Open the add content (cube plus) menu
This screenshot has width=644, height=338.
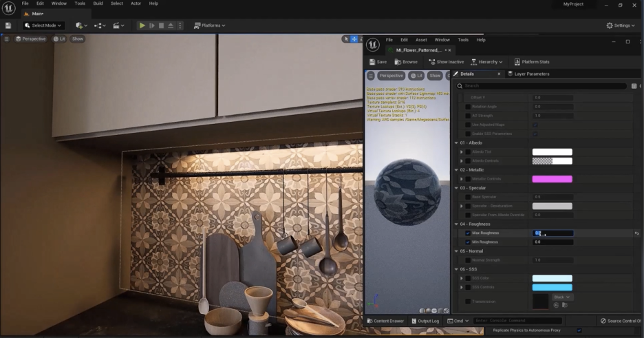81,25
